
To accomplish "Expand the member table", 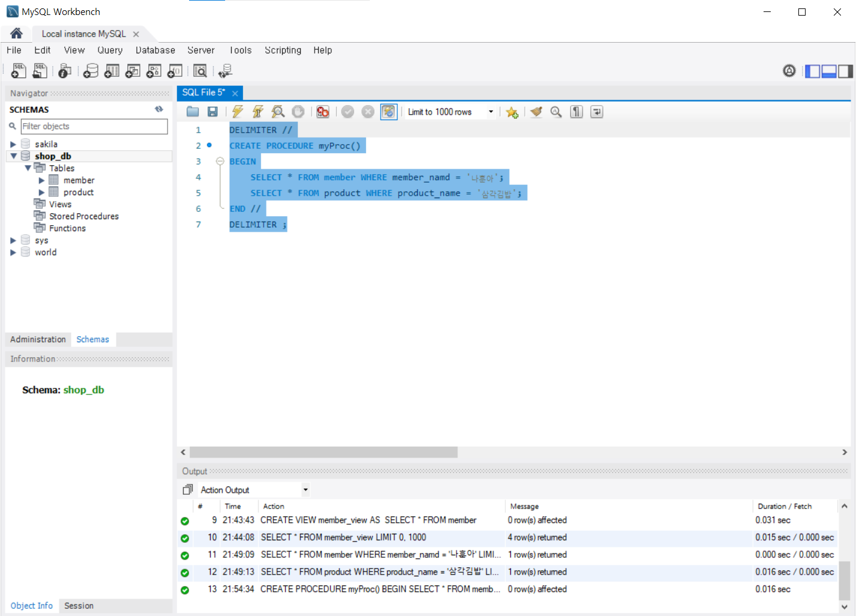I will [41, 180].
